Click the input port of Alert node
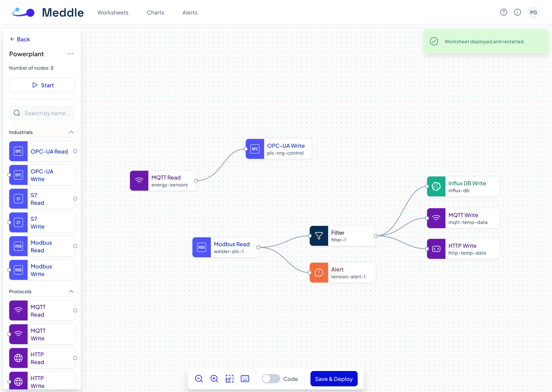Screen dimensions: 552x392 tap(310, 272)
